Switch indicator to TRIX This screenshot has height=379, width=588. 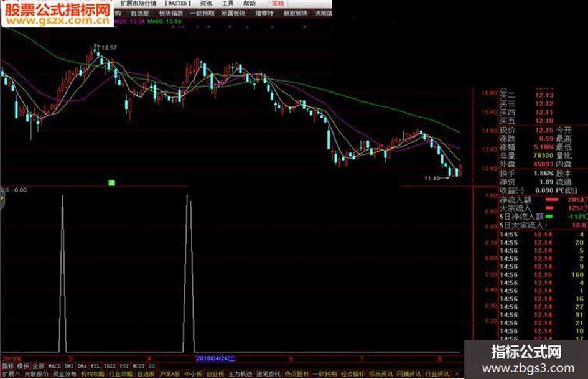(110, 366)
